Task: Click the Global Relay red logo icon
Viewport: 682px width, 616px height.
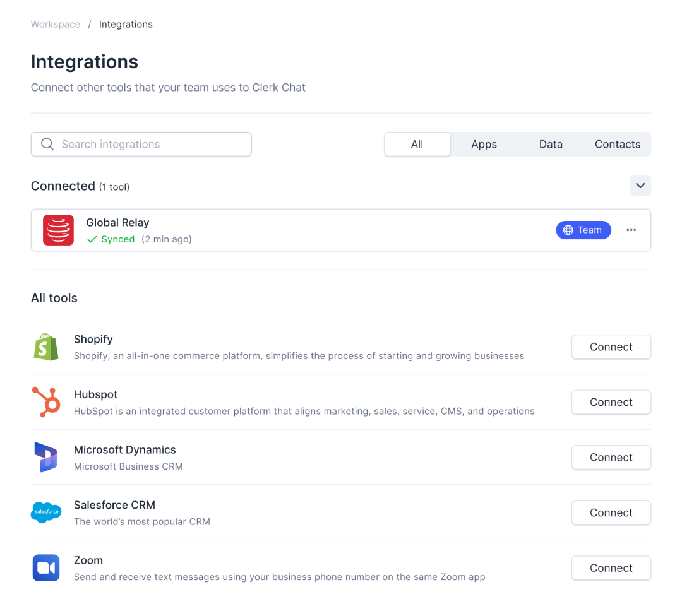Action: click(58, 230)
